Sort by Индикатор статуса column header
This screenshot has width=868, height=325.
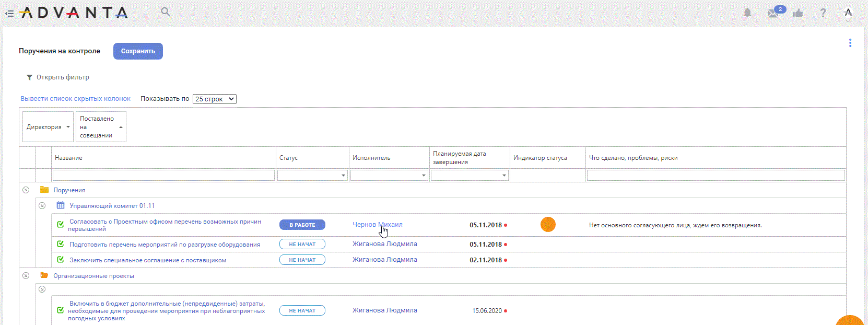[x=540, y=158]
